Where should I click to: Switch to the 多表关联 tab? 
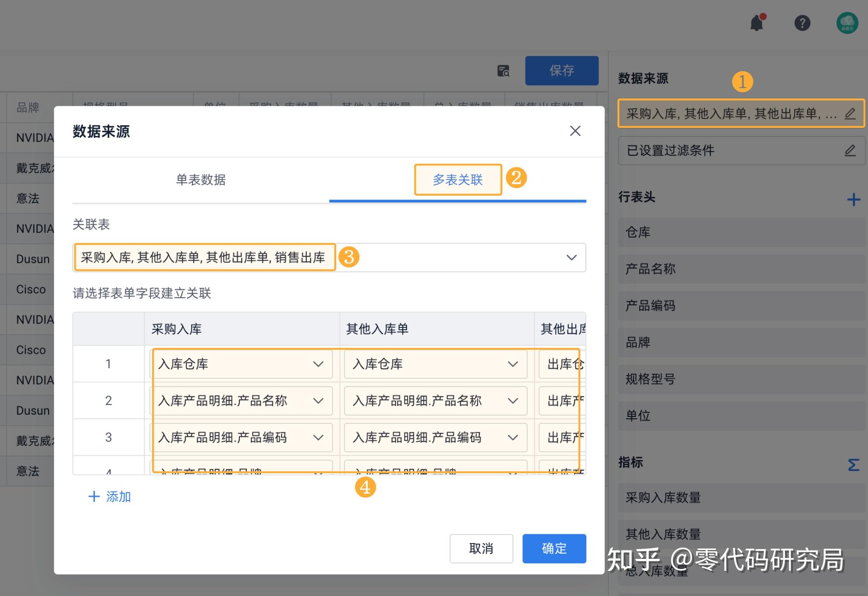click(x=458, y=179)
